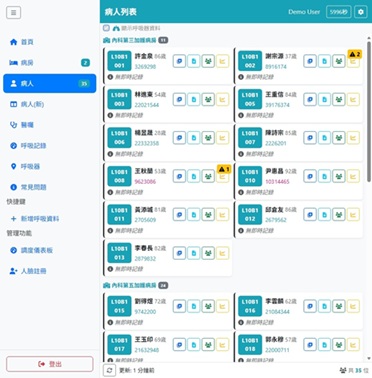Screen dimensions: 372x378
Task: Click the warning badge 2 on bed 002
Action: [x=355, y=54]
